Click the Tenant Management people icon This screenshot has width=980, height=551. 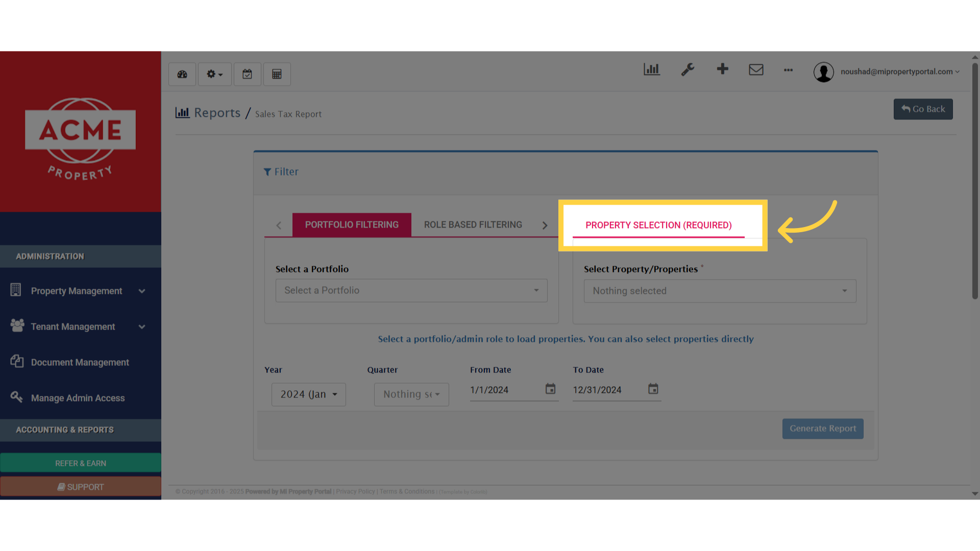pos(17,325)
